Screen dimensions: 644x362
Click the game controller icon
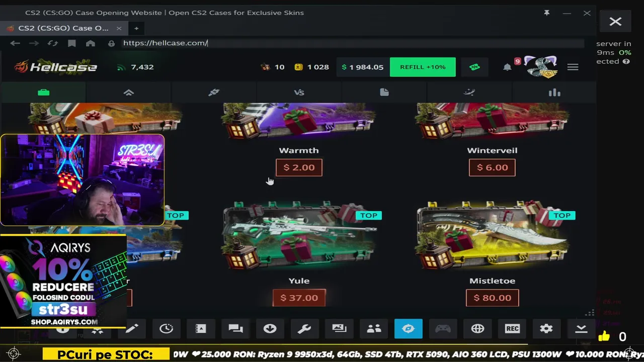coord(443,329)
